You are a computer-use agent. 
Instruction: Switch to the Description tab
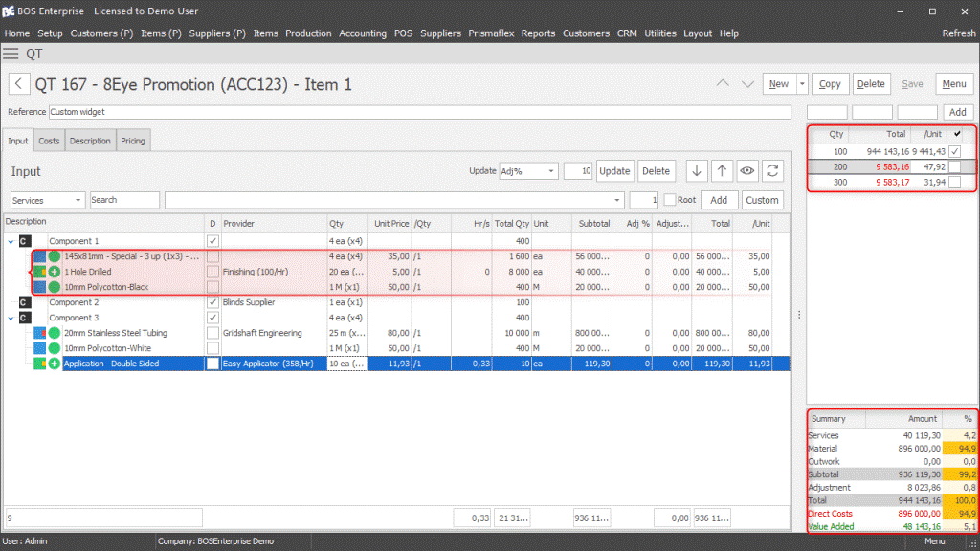[90, 142]
